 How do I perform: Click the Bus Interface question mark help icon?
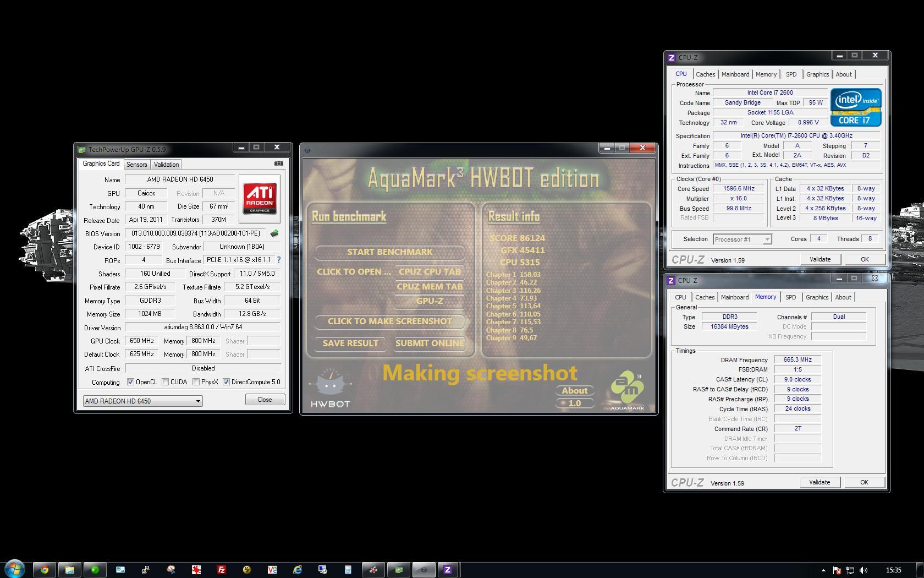pos(279,260)
